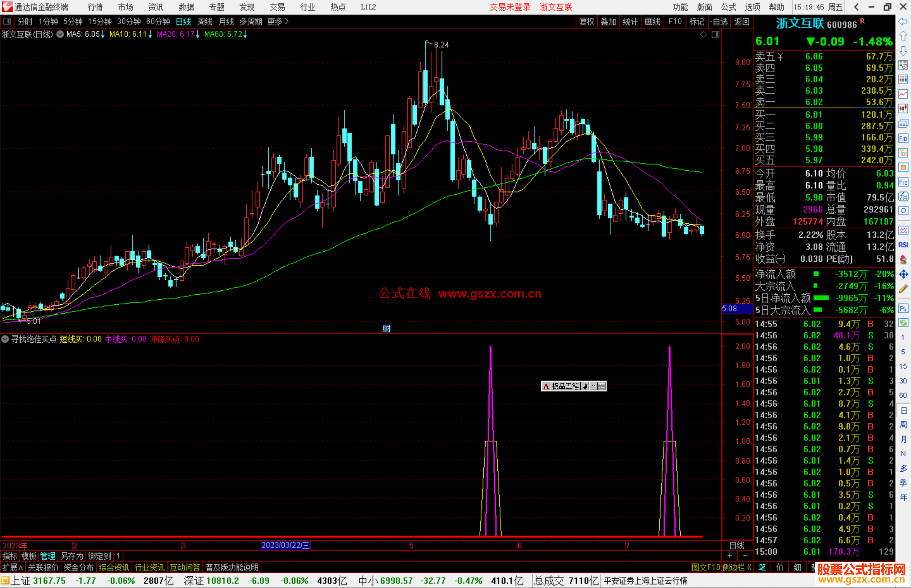Expand the 更多 periods dropdown
This screenshot has width=911, height=588.
tap(278, 21)
